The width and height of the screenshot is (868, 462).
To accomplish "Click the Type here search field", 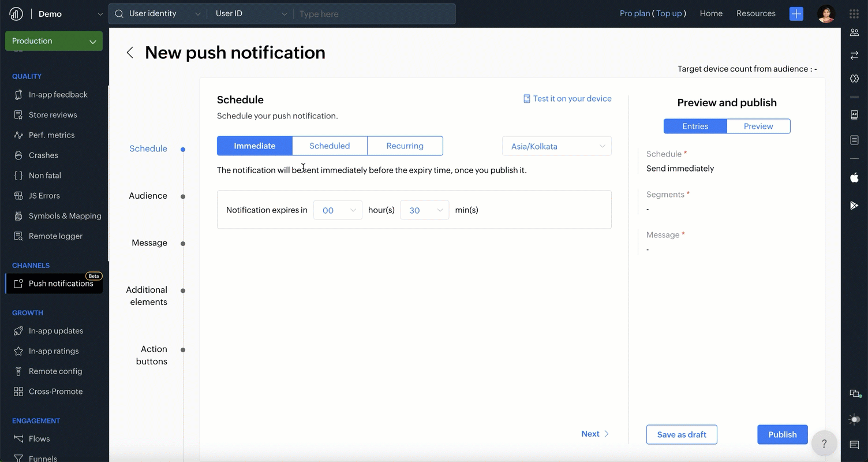I will pyautogui.click(x=375, y=14).
